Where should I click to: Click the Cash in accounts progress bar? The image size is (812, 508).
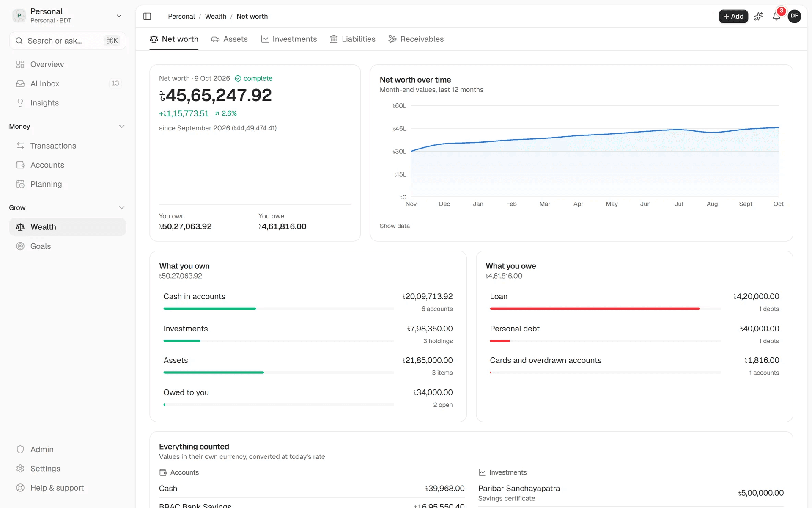(x=279, y=309)
